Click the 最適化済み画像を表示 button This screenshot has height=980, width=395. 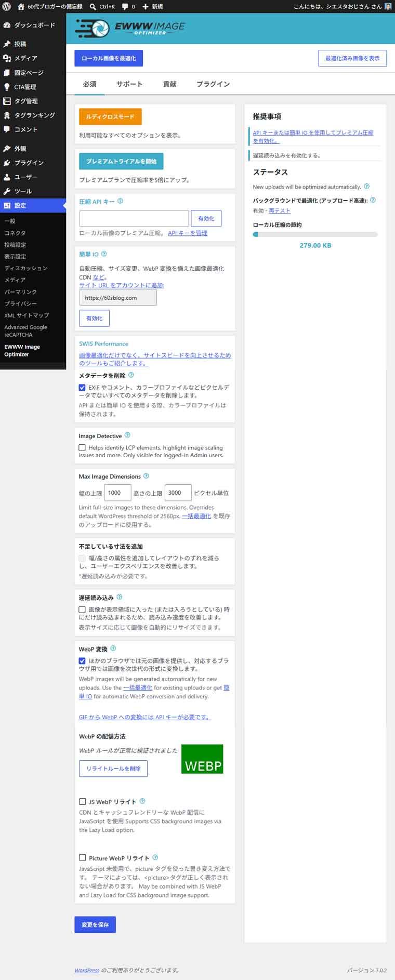click(x=352, y=58)
